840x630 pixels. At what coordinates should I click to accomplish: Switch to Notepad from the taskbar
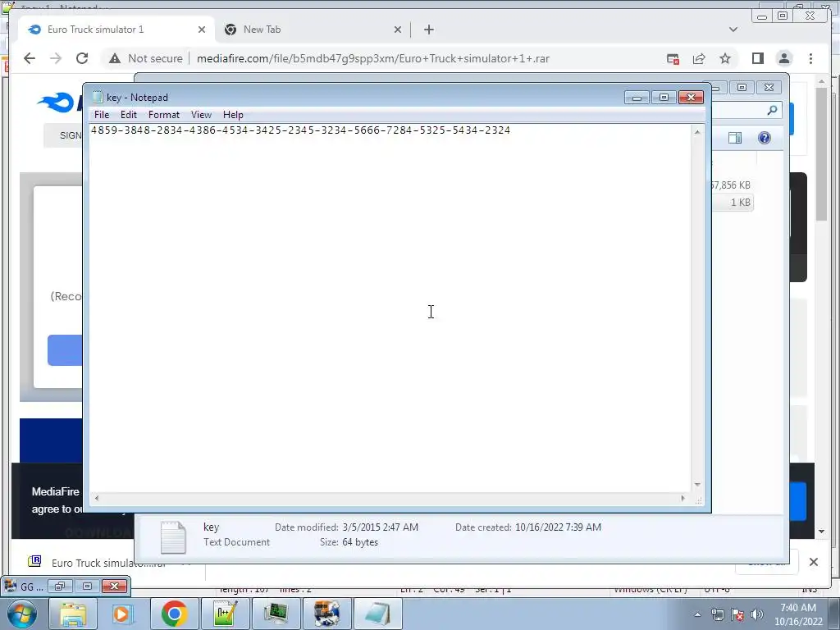coord(377,614)
